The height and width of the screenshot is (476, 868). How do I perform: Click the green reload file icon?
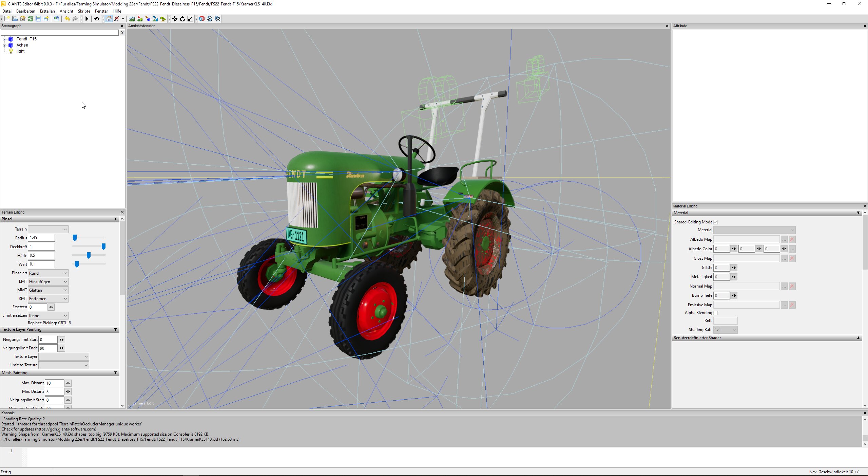(31, 19)
